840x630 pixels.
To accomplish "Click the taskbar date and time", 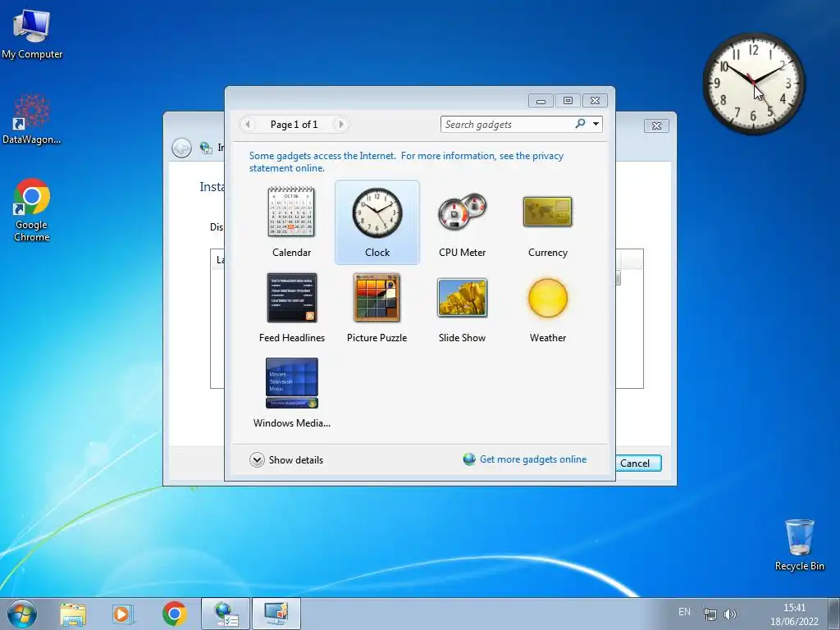I will 794,614.
